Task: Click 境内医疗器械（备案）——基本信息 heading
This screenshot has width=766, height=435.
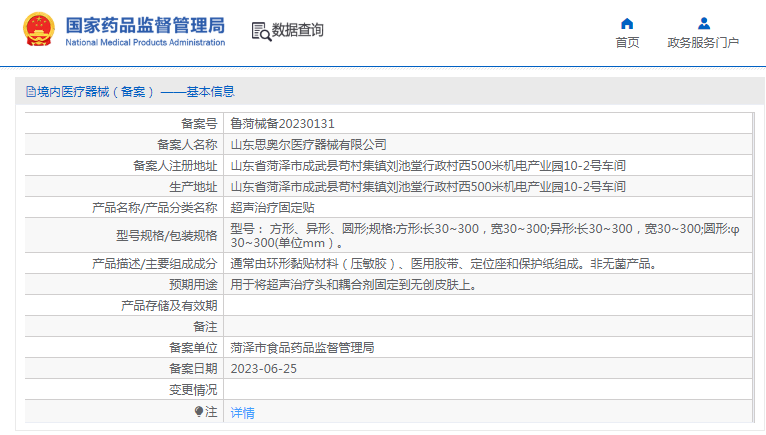Action: pos(136,91)
